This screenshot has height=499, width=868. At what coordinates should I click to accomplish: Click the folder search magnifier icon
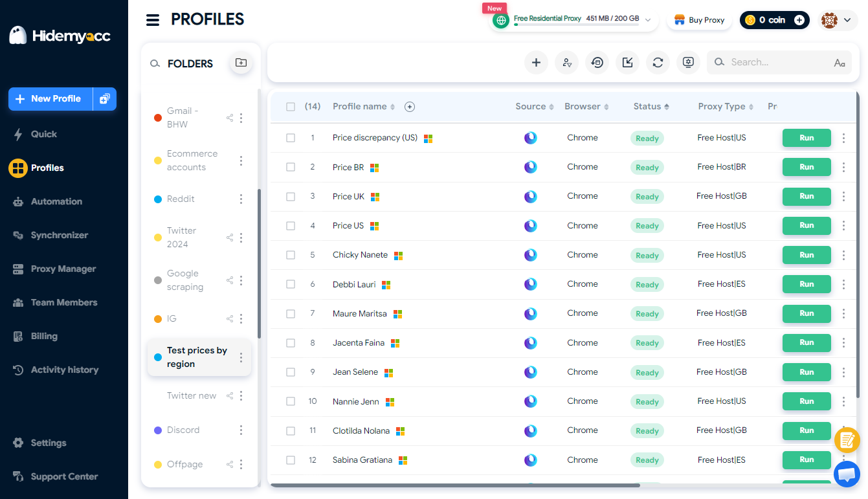pyautogui.click(x=155, y=63)
